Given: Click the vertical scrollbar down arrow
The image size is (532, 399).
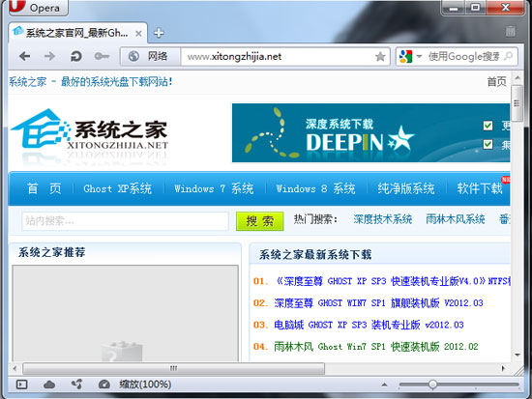Looking at the screenshot, I should (517, 355).
